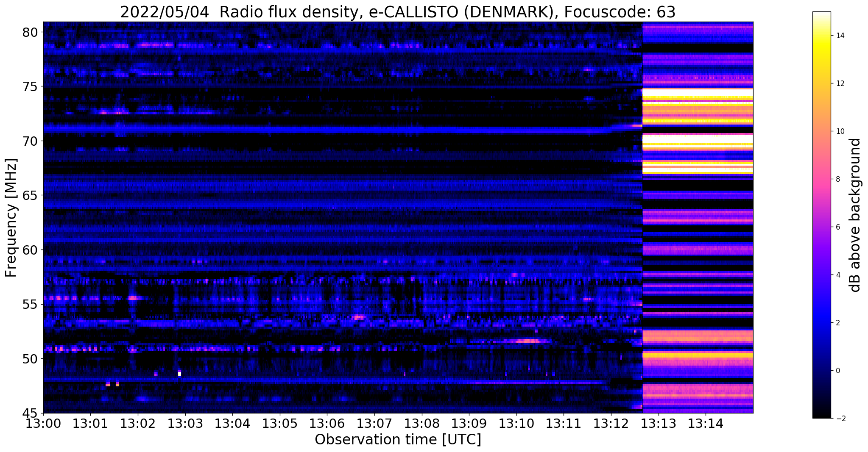Click the colorbar tick value 6
The height and width of the screenshot is (452, 868).
point(837,227)
